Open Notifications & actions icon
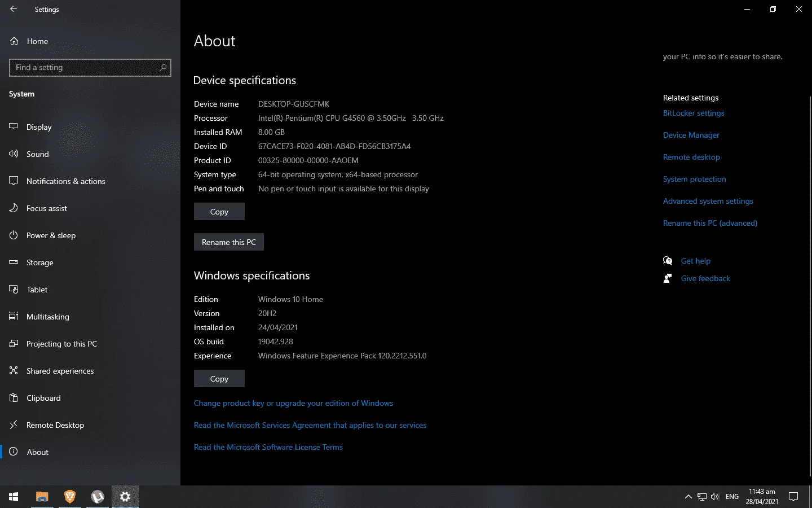The height and width of the screenshot is (508, 812). [14, 181]
